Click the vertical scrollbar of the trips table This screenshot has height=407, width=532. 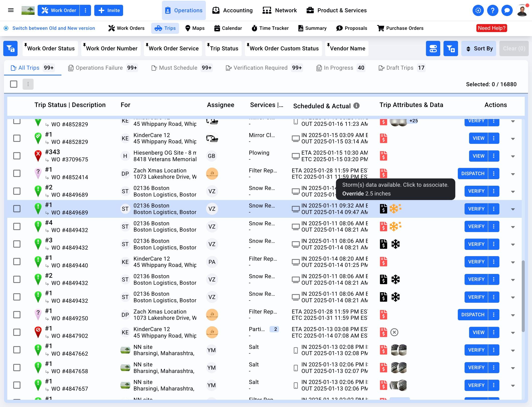point(523,296)
